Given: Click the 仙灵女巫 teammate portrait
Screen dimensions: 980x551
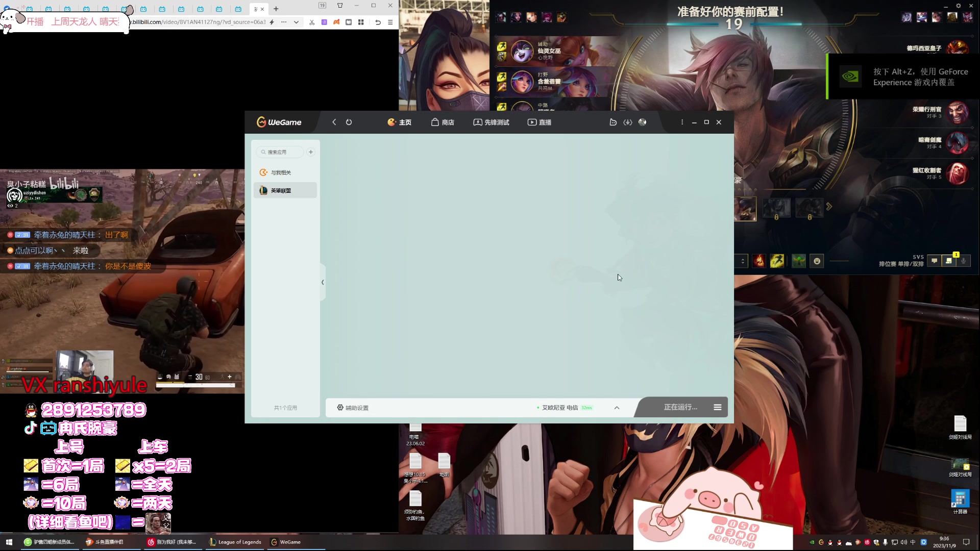Looking at the screenshot, I should [x=522, y=51].
